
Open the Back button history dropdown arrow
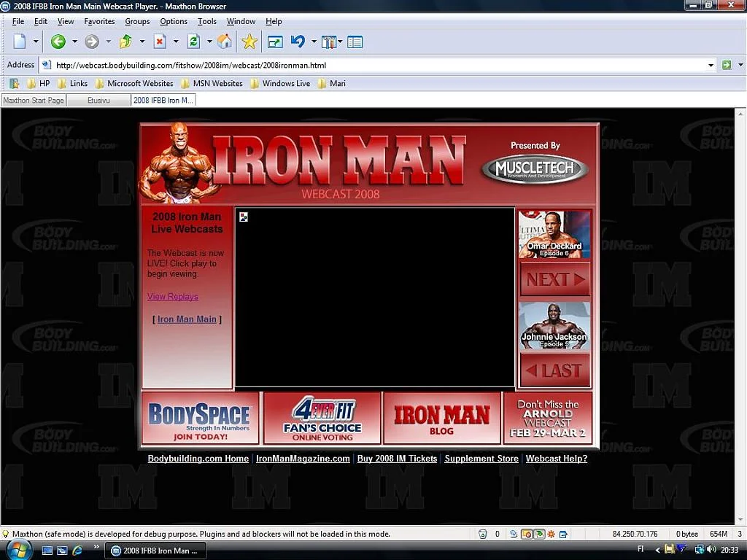[x=74, y=42]
